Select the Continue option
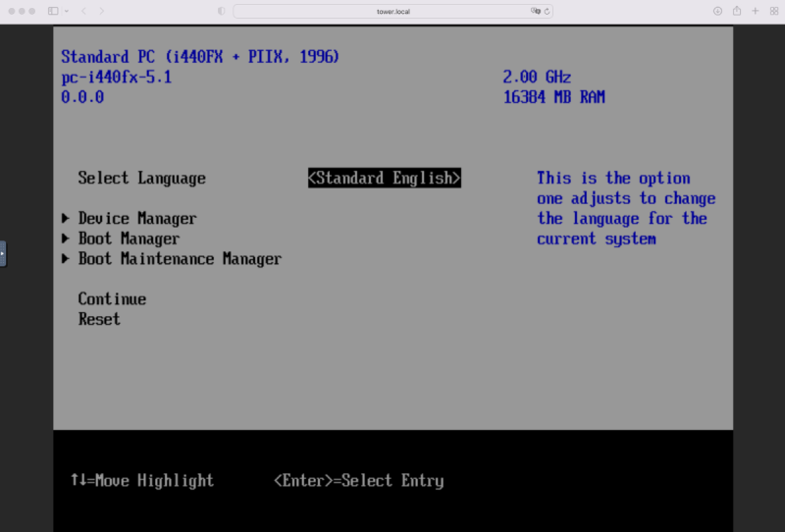Screen dimensions: 785x532 (x=112, y=299)
